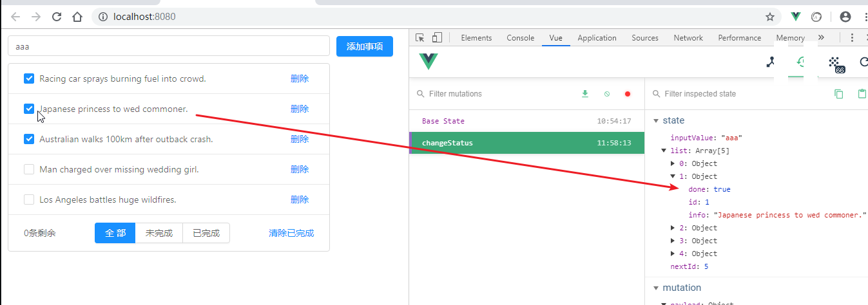Click the DevTools inspect element picker icon
This screenshot has width=868, height=305.
pos(420,38)
